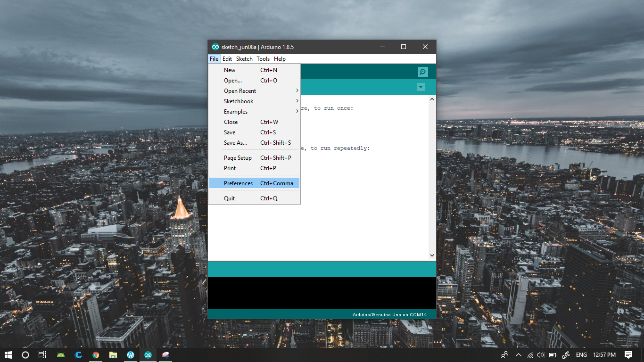Select Print from the File menu
The height and width of the screenshot is (362, 644).
coord(230,168)
